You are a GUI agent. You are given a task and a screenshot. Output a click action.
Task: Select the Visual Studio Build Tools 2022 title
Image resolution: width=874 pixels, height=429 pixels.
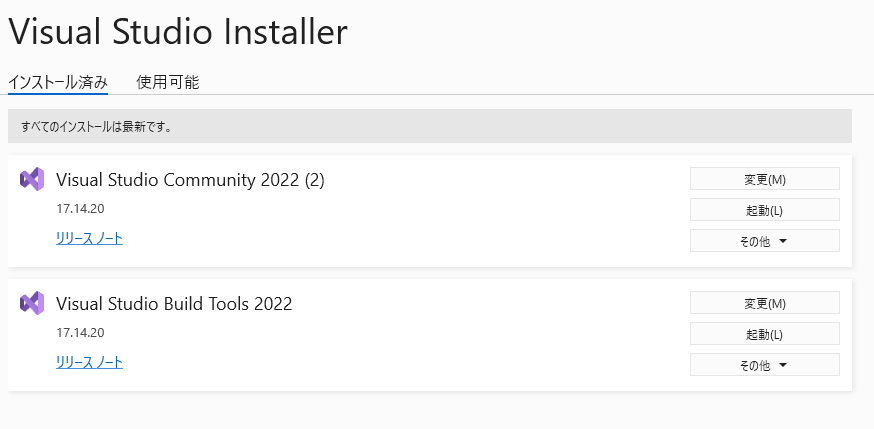coord(174,304)
